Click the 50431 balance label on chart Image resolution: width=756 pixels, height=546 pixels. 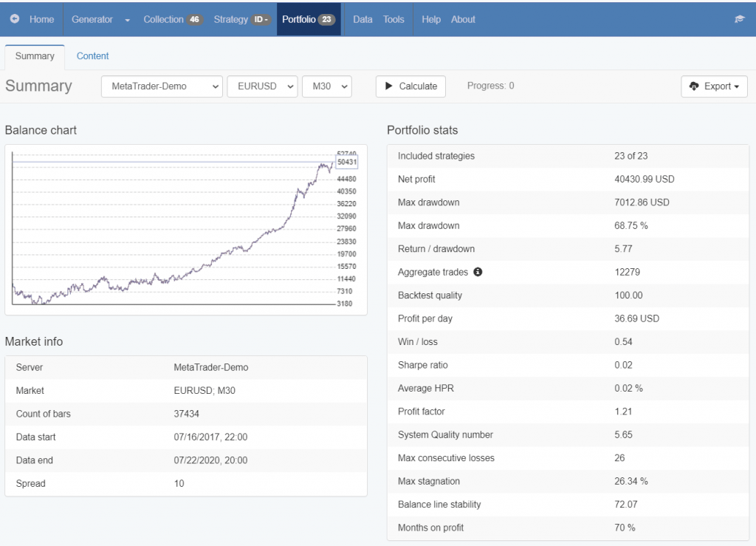pyautogui.click(x=346, y=162)
